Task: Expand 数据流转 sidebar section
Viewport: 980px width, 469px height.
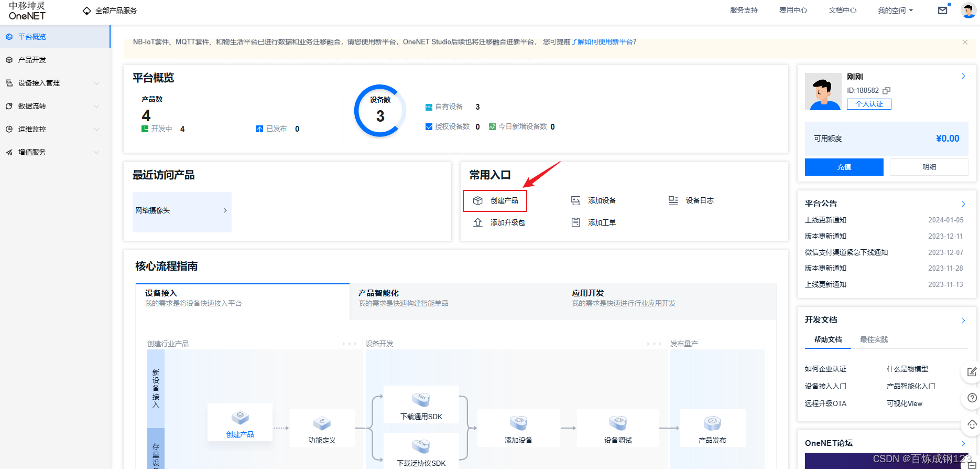Action: [x=55, y=106]
